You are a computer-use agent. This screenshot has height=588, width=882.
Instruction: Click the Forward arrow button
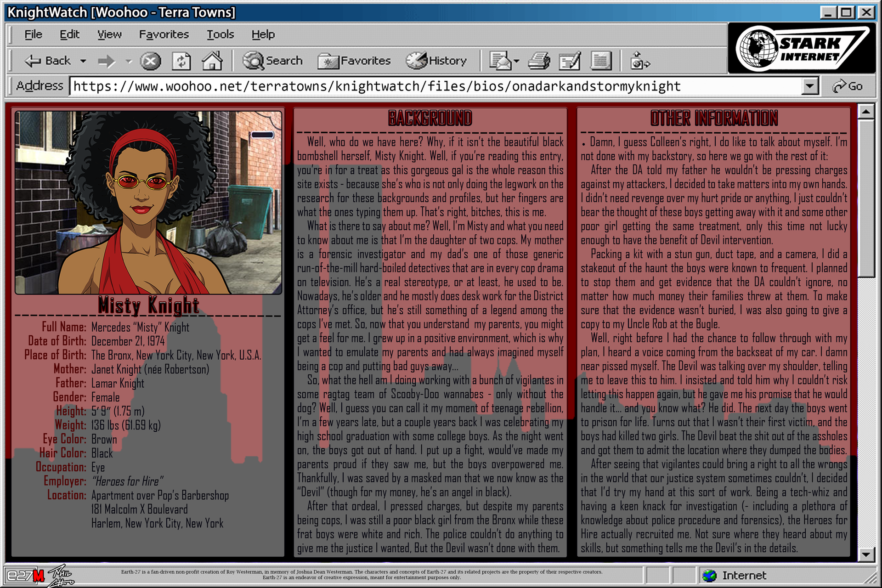click(x=107, y=61)
